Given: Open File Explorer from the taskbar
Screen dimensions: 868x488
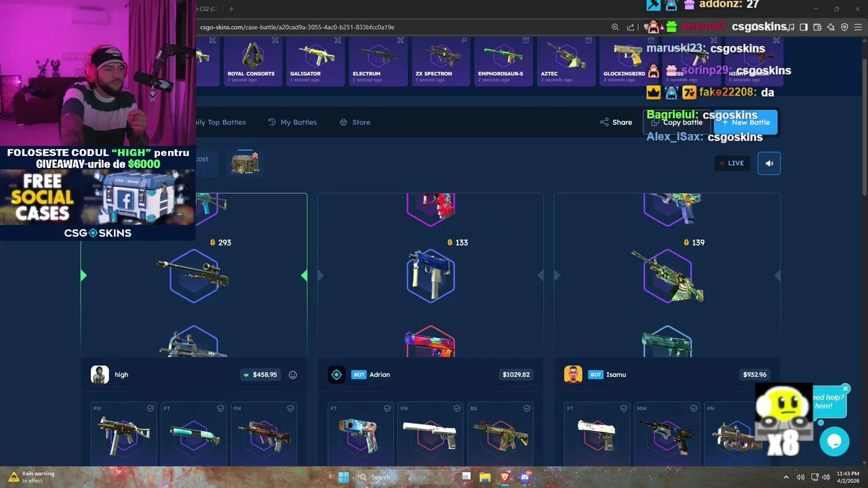Looking at the screenshot, I should (485, 477).
